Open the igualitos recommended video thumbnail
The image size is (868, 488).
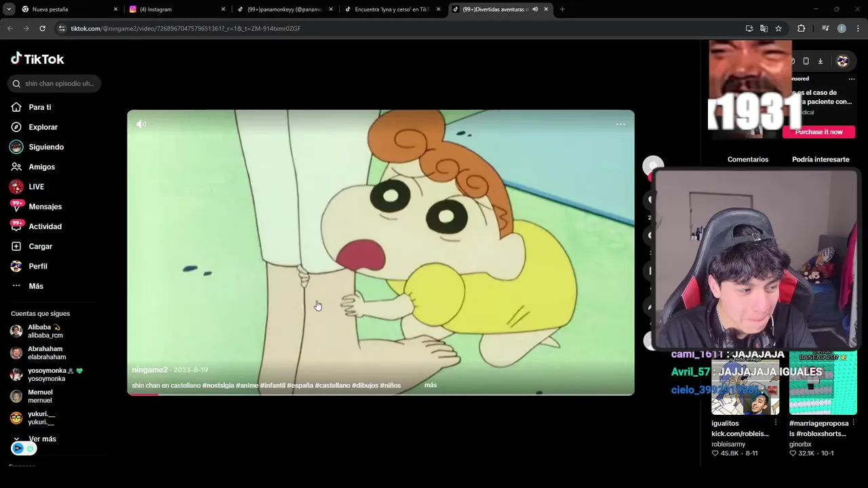pos(745,384)
